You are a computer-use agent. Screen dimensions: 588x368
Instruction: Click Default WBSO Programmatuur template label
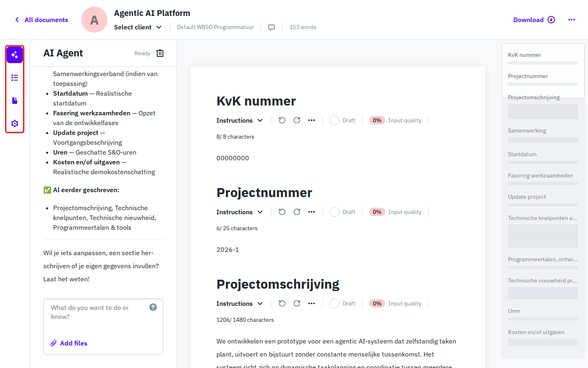click(x=215, y=27)
